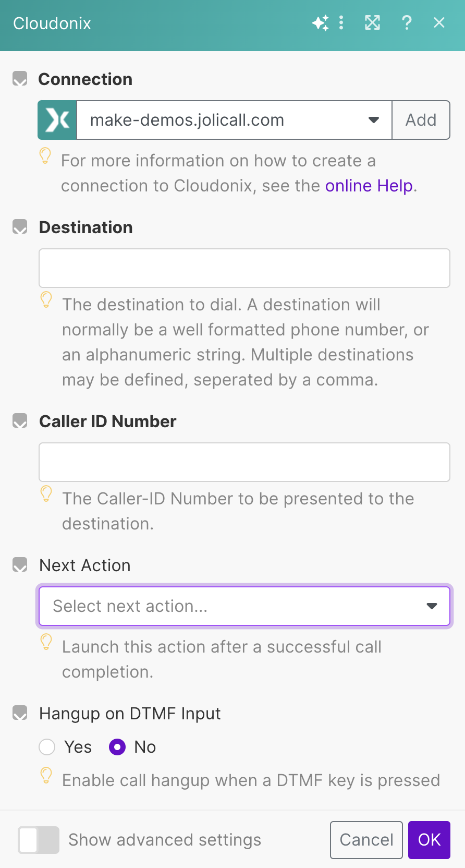Close the Cloudonix dialog
The image size is (465, 868).
(439, 23)
